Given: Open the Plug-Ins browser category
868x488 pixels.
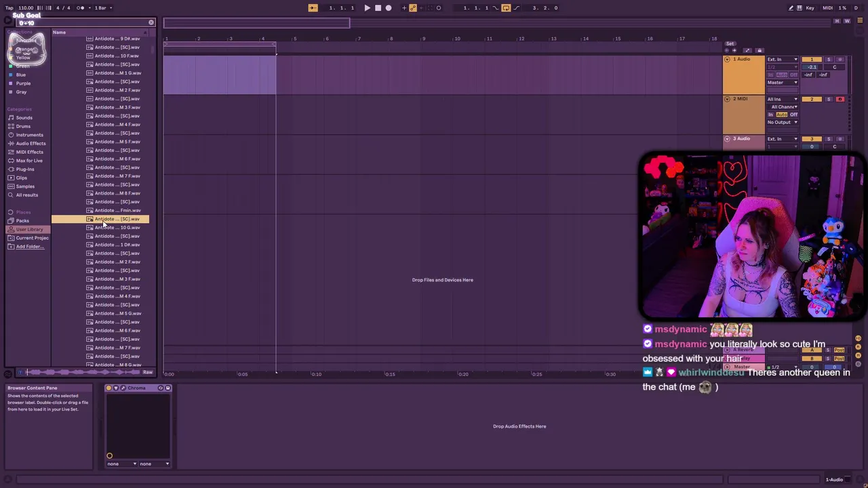Looking at the screenshot, I should (x=25, y=169).
